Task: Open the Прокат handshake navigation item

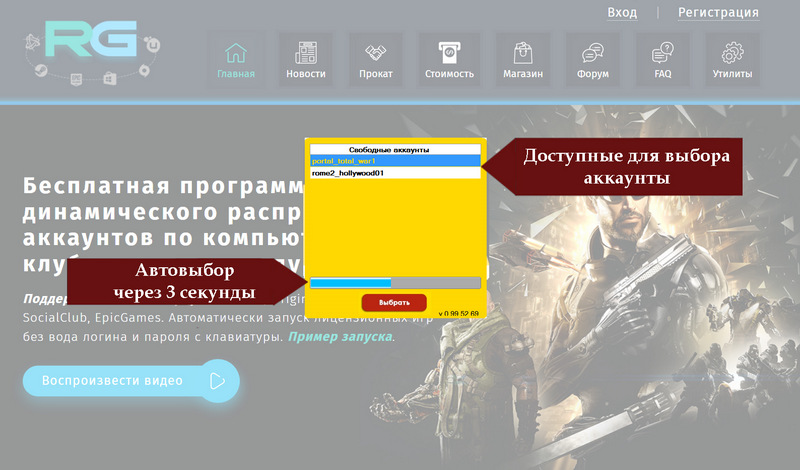Action: point(376,60)
